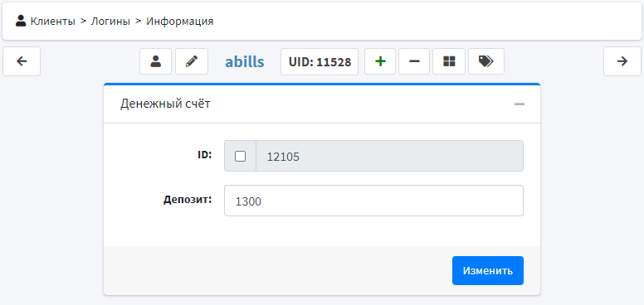The width and height of the screenshot is (644, 305).
Task: Click the Изменить button
Action: (488, 270)
